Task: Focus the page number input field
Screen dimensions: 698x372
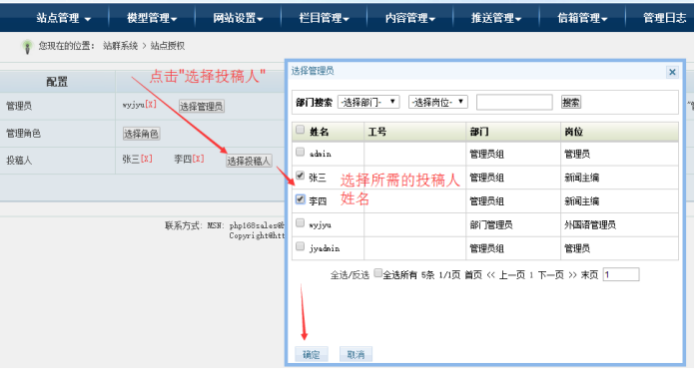Action: (621, 275)
